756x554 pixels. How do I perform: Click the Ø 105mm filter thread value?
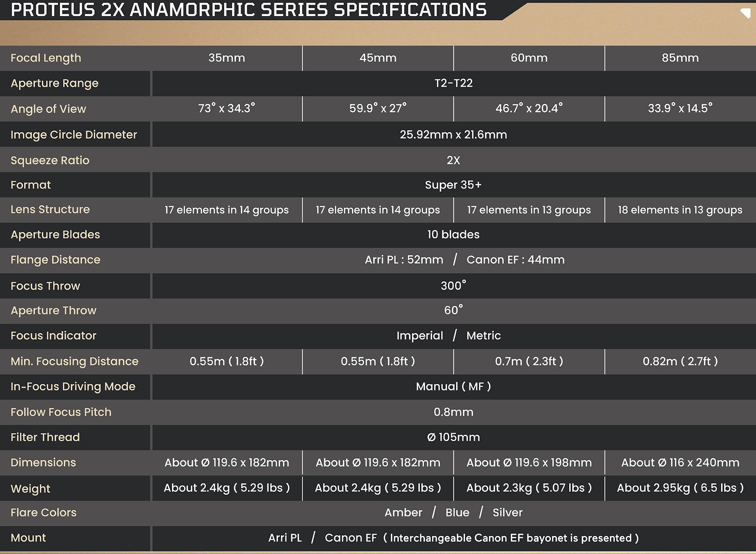[453, 437]
